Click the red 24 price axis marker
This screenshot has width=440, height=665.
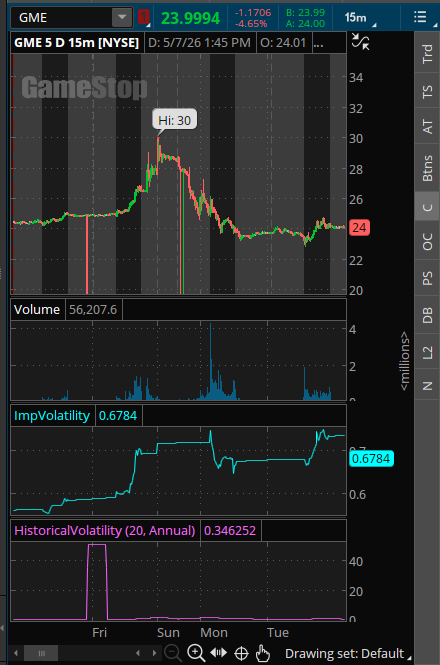pos(359,228)
